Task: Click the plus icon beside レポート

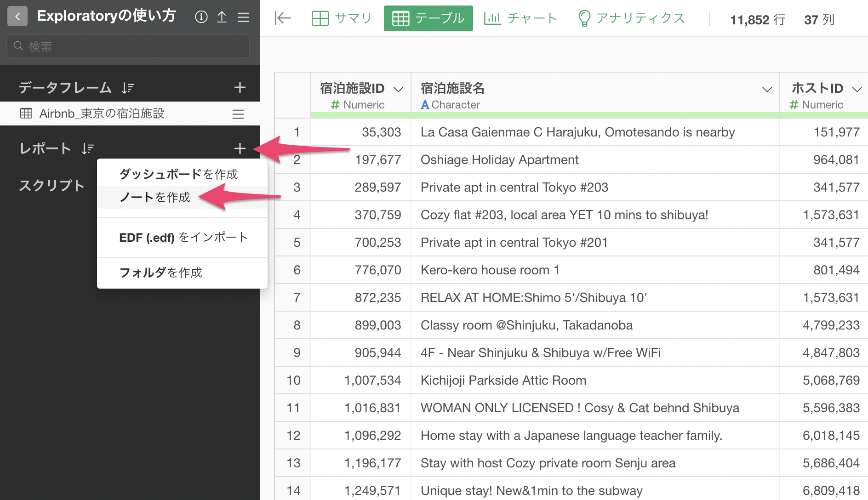Action: pyautogui.click(x=240, y=148)
